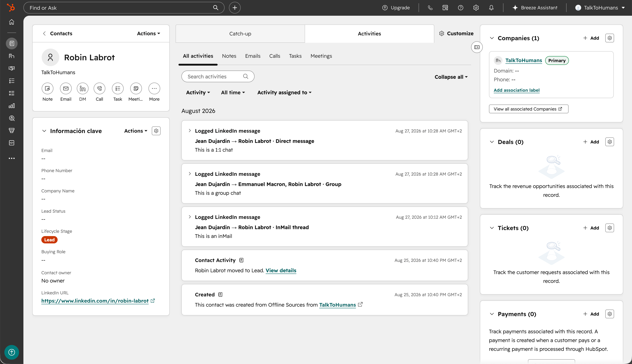The image size is (632, 364).
Task: Expand the Group LinkedIn message activity
Action: tap(190, 174)
